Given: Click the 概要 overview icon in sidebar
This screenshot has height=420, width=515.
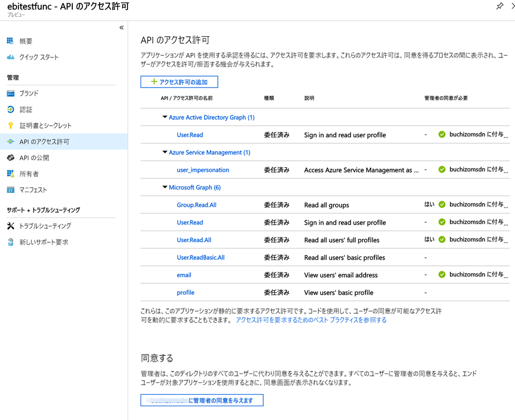Looking at the screenshot, I should (10, 41).
